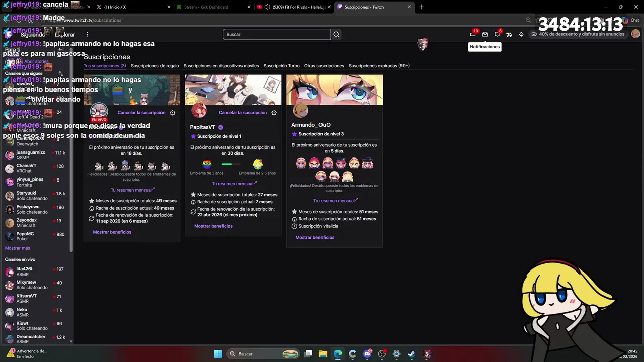The height and width of the screenshot is (362, 644).
Task: Open the inbox icon with badge 19
Action: tap(473, 34)
